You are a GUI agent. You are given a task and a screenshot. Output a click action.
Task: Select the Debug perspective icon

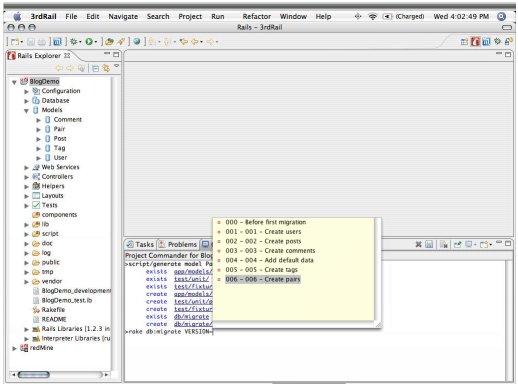click(x=498, y=41)
